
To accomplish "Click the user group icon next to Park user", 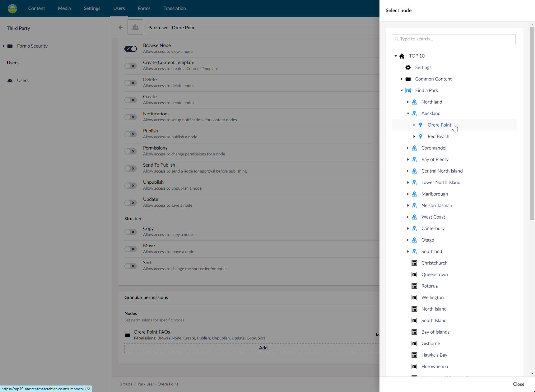I will point(135,27).
